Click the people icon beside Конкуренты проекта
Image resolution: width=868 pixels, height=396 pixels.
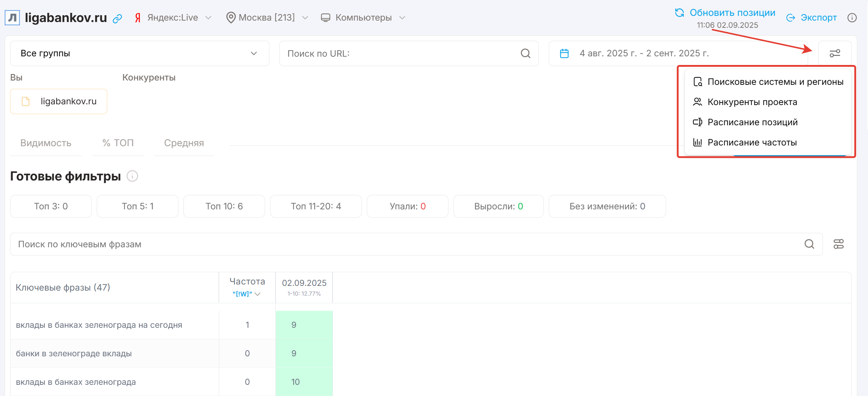698,102
